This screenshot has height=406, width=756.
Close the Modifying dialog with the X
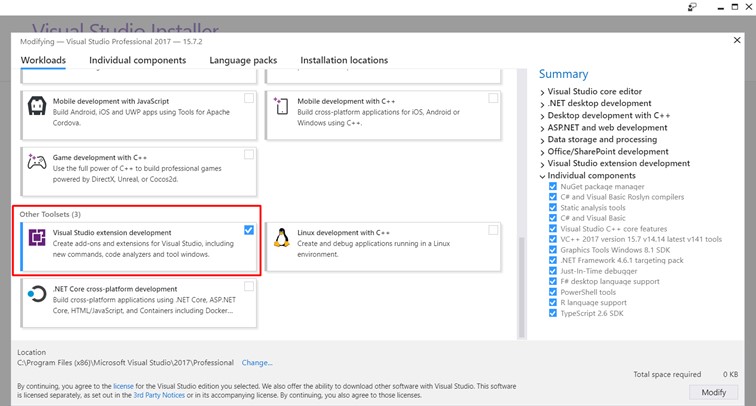point(737,40)
